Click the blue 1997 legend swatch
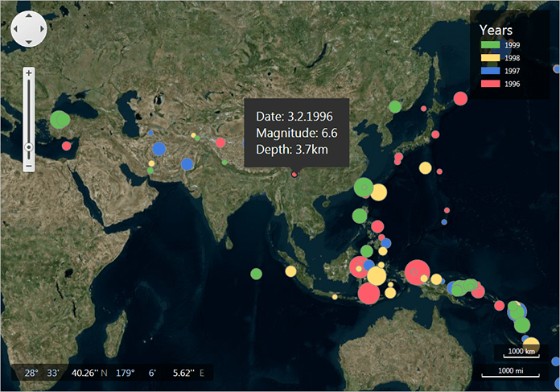 [489, 72]
